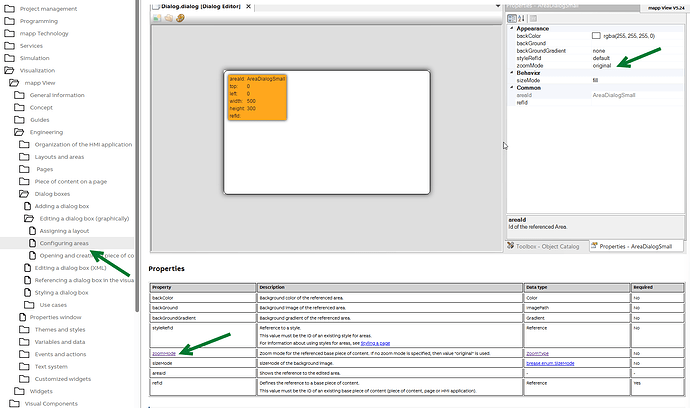This screenshot has height=408, width=690.
Task: Click the palette icon in editor toolbar
Action: click(x=180, y=18)
